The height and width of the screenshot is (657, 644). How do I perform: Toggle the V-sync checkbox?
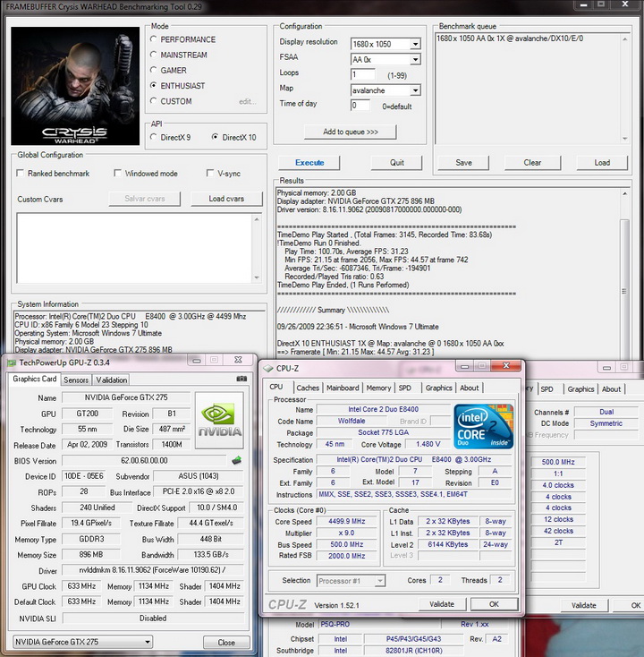[x=210, y=173]
